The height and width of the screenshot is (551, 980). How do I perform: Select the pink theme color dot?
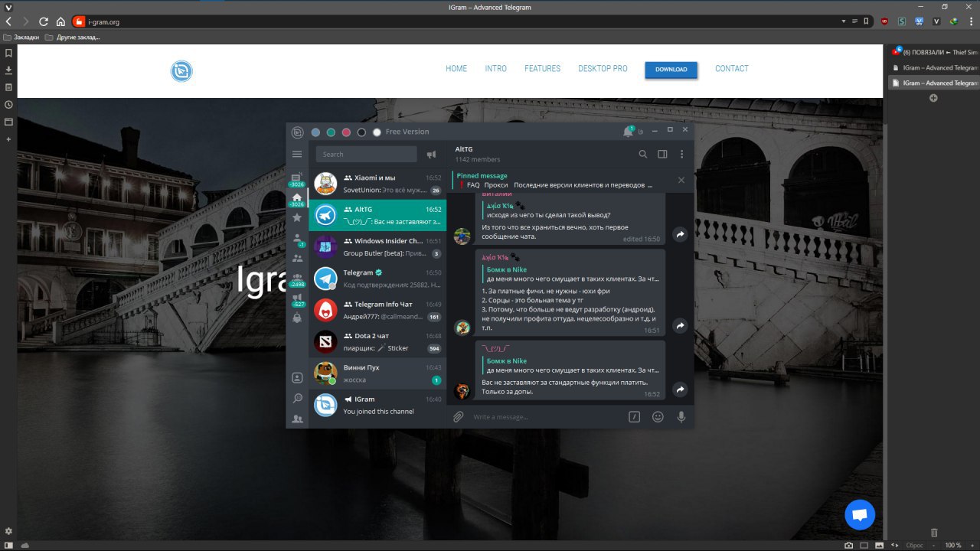click(x=346, y=132)
